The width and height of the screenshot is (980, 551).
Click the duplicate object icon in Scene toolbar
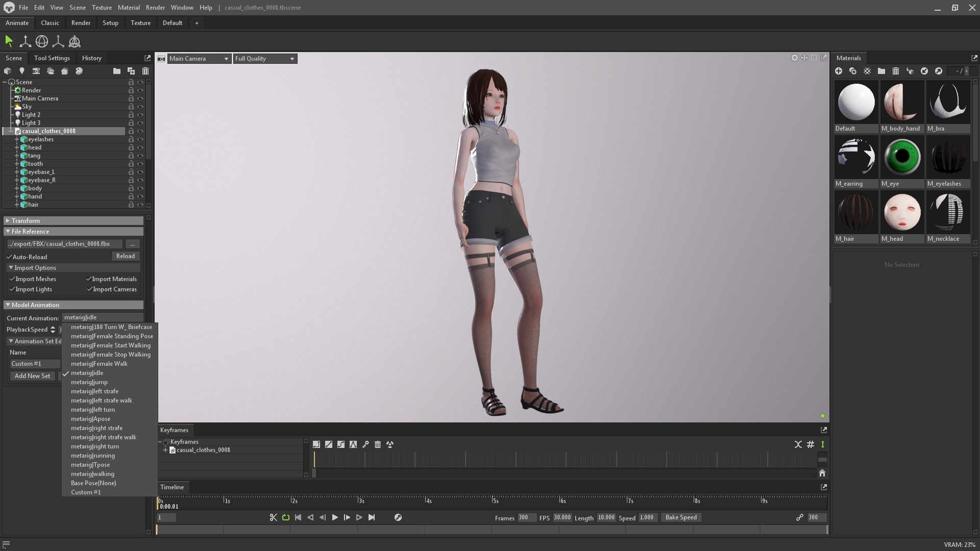point(131,71)
